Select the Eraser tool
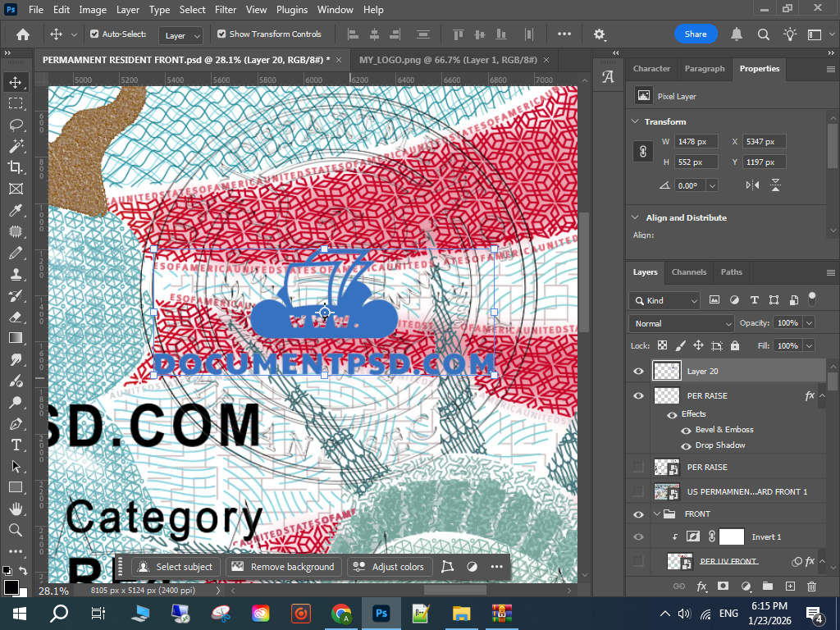Screen dimensions: 840x630 pyautogui.click(x=16, y=317)
